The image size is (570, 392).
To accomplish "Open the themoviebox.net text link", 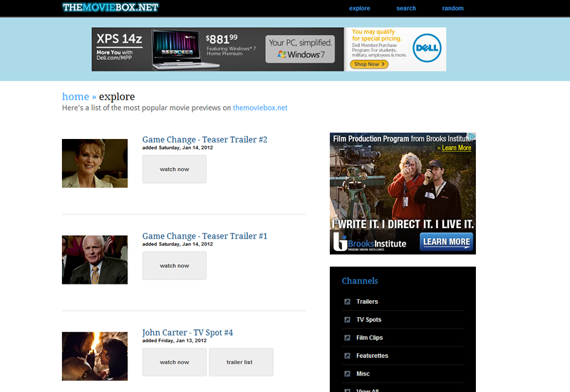I will 260,108.
